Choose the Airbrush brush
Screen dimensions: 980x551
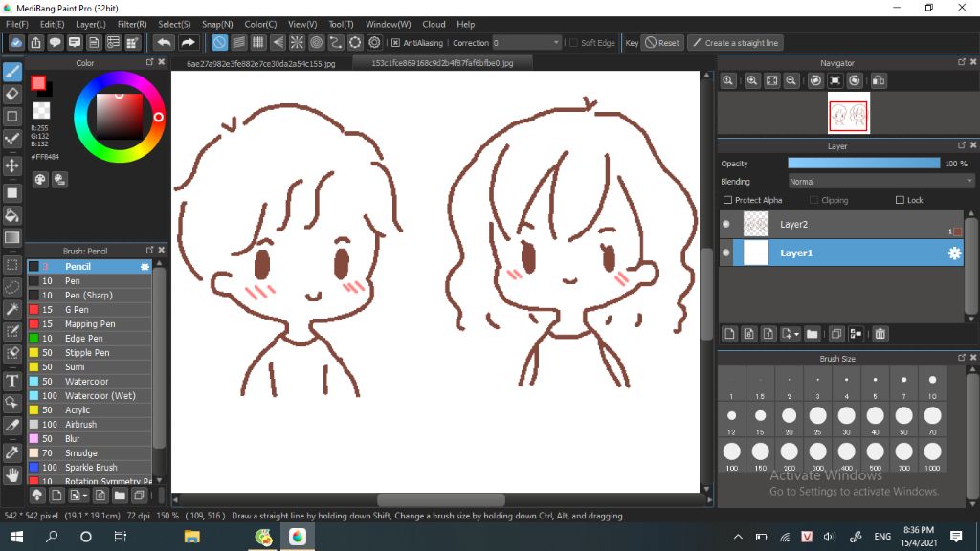(89, 425)
